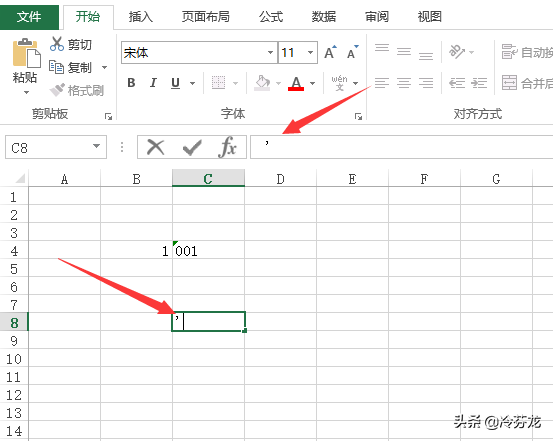Click Merge and Center (合并后居中) button
The width and height of the screenshot is (553, 441).
(x=527, y=83)
